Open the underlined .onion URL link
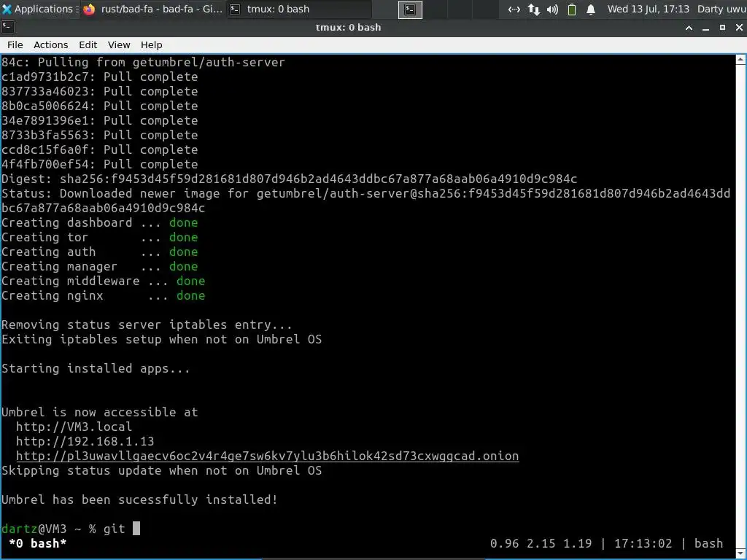The width and height of the screenshot is (747, 560). [x=267, y=456]
